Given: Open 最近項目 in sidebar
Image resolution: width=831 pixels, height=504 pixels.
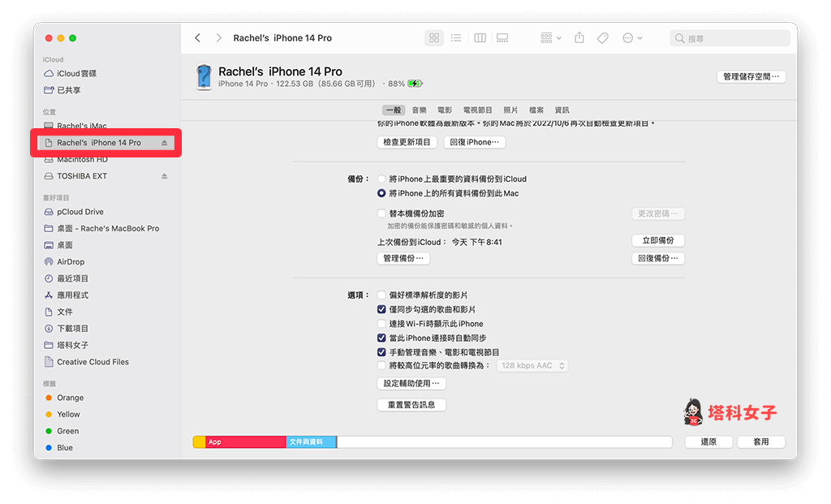Looking at the screenshot, I should 72,278.
